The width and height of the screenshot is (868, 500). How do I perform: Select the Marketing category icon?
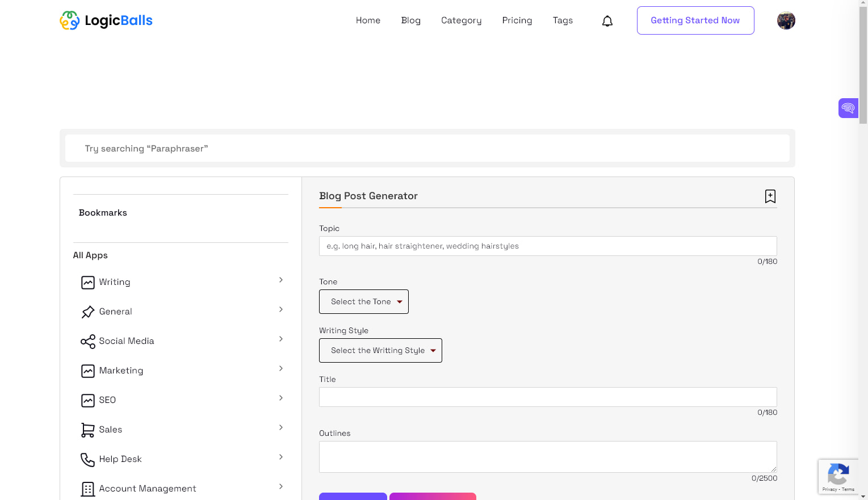click(x=87, y=370)
